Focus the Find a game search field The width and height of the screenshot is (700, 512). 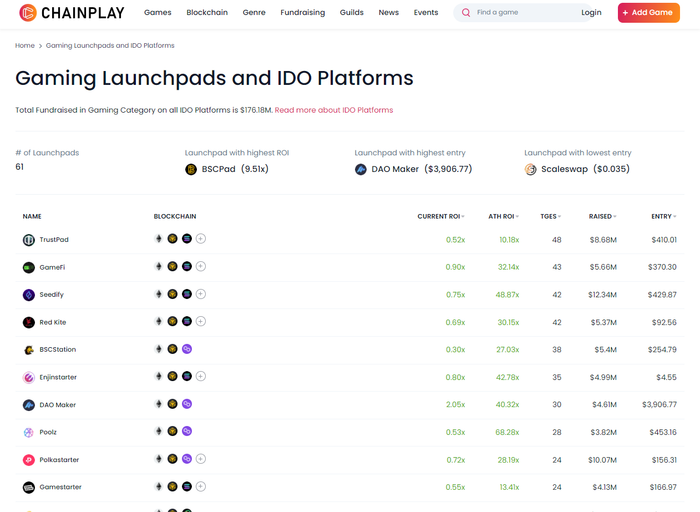click(x=522, y=12)
